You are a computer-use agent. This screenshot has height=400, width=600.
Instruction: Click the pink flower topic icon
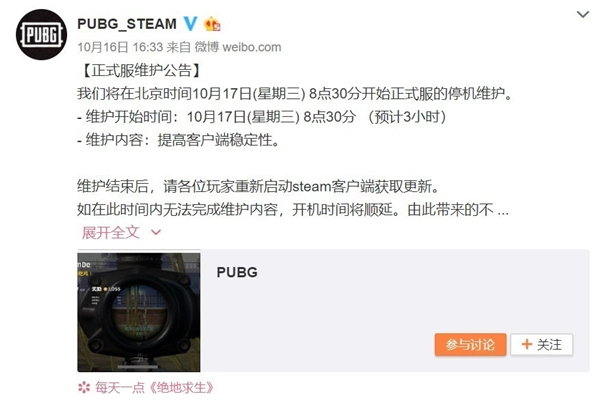pos(84,387)
